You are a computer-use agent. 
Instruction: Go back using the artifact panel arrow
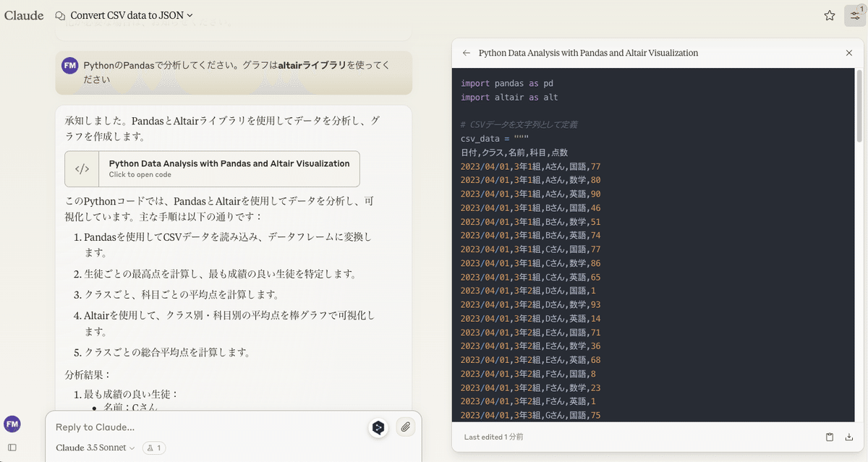[467, 53]
